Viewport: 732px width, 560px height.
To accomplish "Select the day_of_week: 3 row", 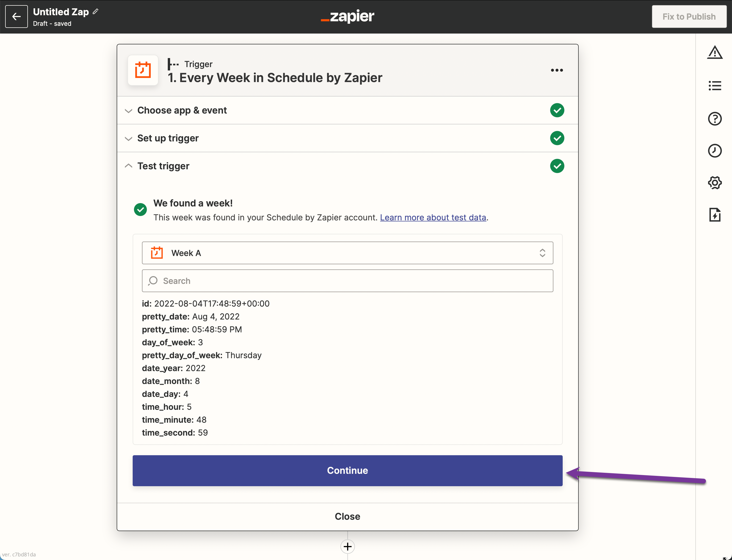I will pos(172,342).
